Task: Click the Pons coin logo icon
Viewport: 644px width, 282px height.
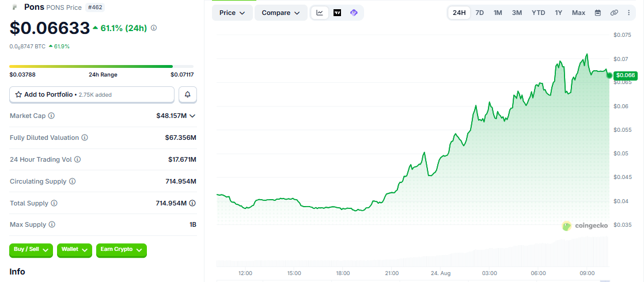Action: [15, 7]
